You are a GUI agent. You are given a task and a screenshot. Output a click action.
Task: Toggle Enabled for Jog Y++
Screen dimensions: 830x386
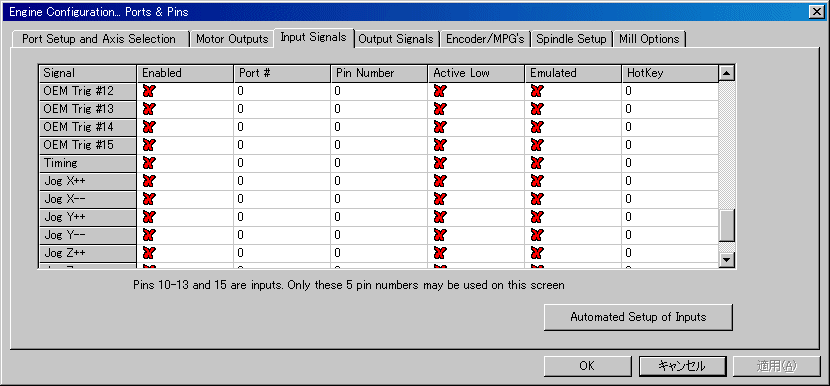[x=149, y=217]
